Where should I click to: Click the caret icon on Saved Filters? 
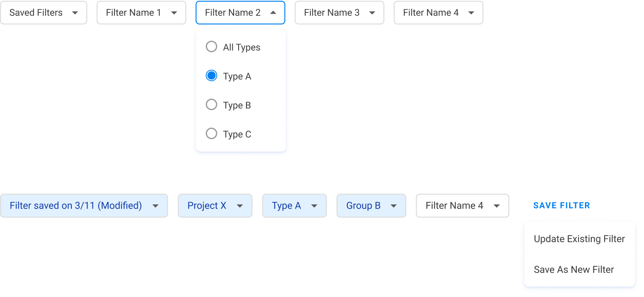(x=75, y=13)
